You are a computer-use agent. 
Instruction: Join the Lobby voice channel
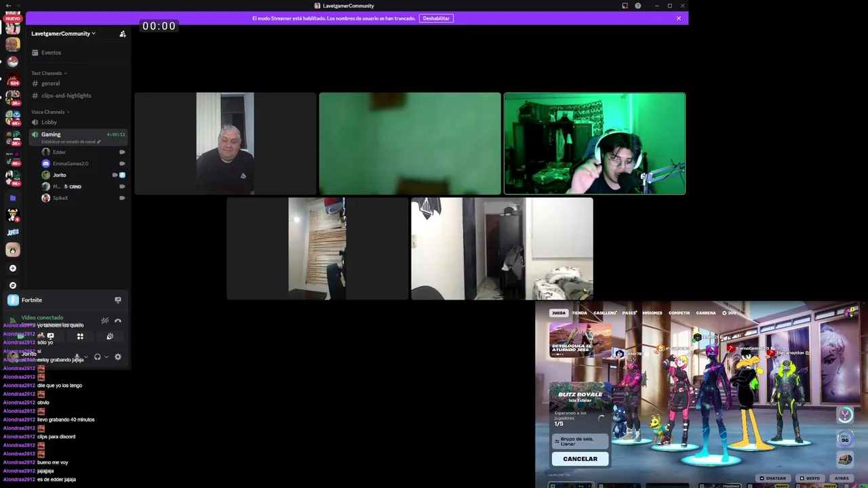point(79,122)
